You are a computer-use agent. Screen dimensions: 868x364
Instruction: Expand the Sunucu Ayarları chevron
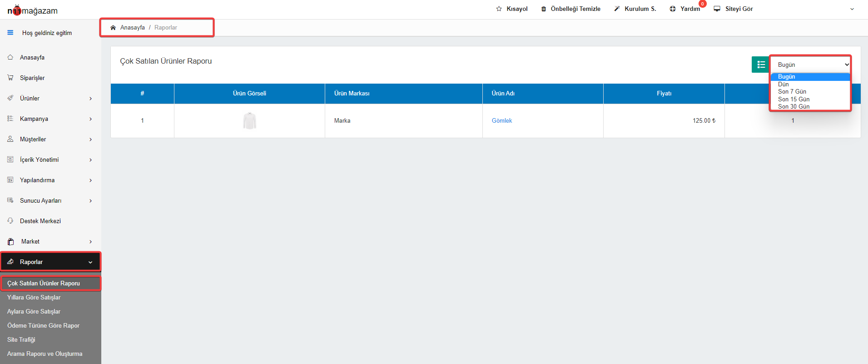91,201
